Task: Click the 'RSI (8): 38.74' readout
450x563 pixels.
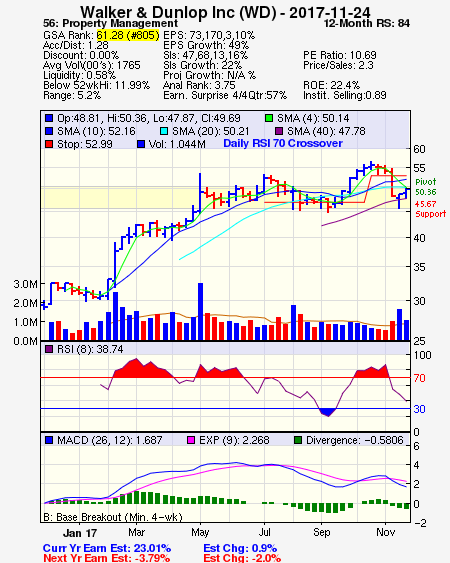Action: coord(90,349)
